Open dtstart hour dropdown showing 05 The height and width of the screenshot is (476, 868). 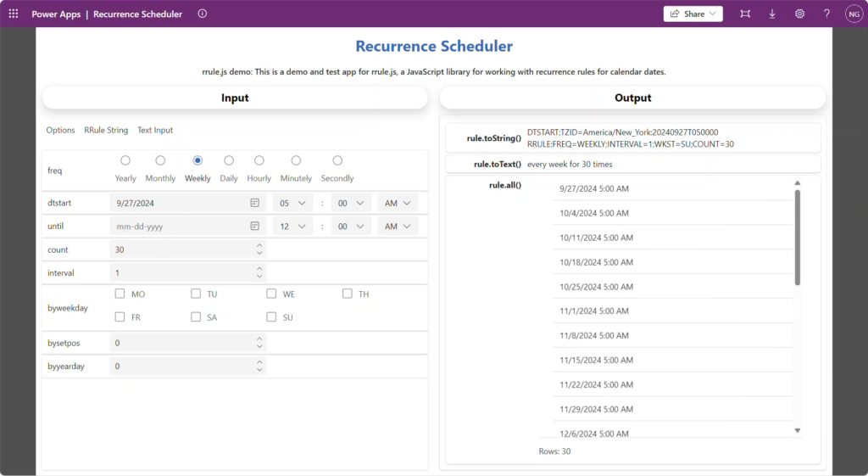click(292, 204)
